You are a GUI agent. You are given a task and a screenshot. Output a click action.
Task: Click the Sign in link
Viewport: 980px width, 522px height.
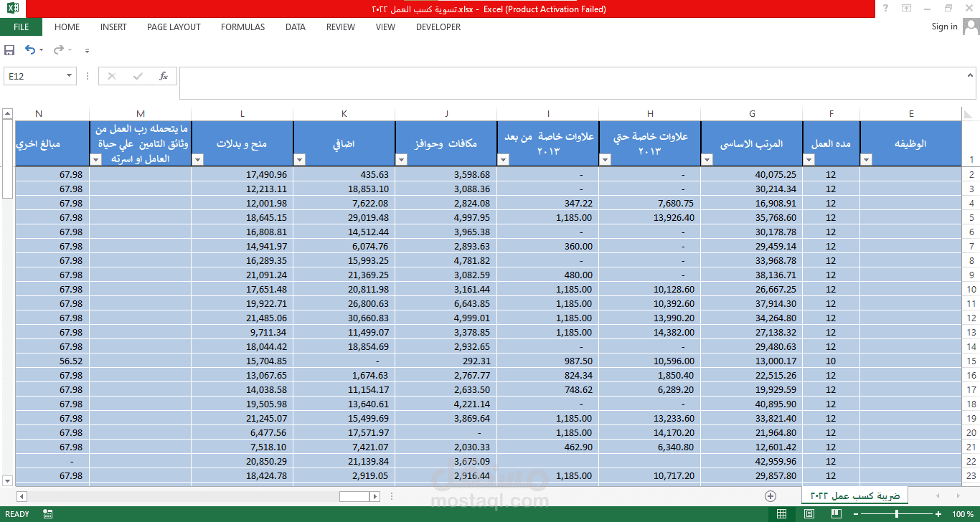click(944, 27)
